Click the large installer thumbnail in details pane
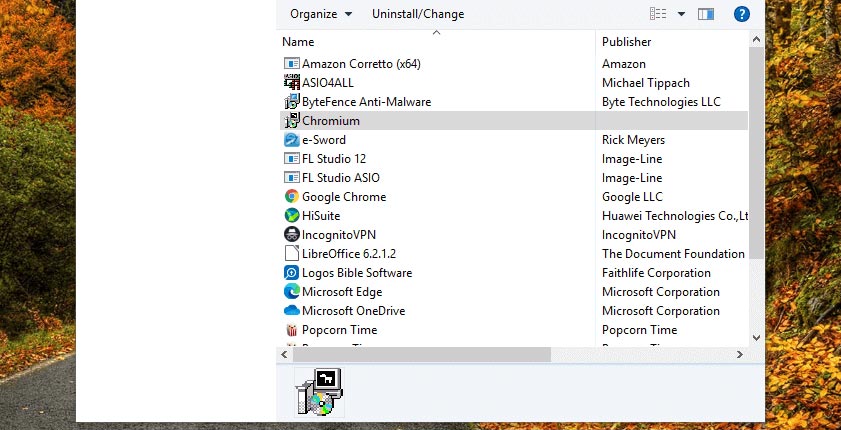841x430 pixels. pos(320,392)
